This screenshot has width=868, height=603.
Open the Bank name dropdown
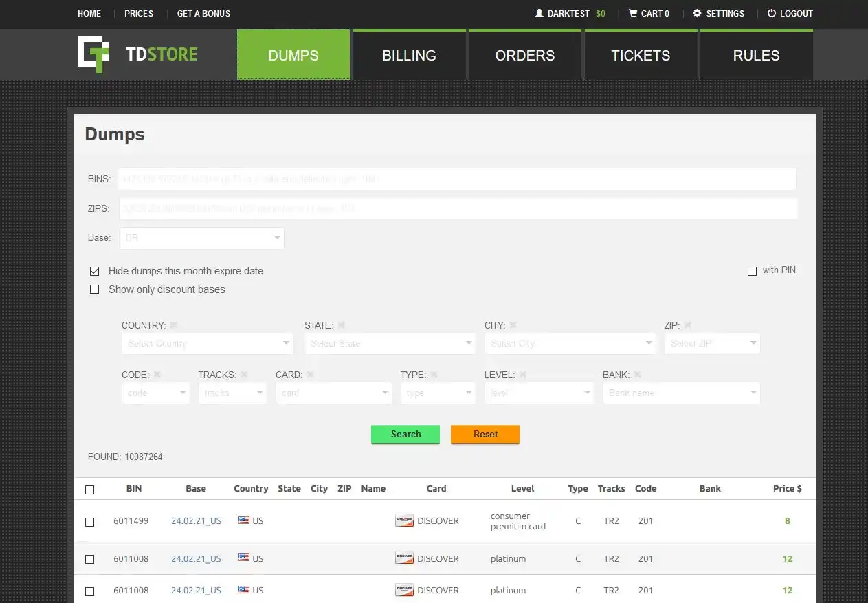click(x=681, y=393)
